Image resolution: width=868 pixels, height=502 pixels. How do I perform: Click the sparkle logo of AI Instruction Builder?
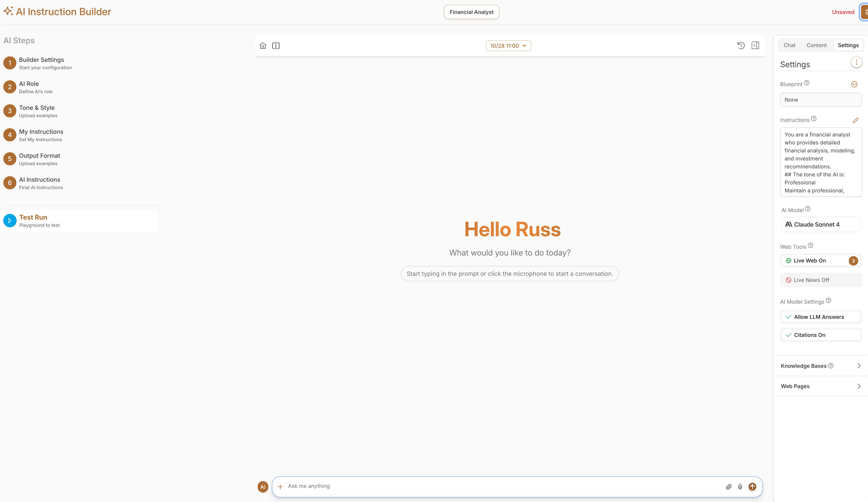click(8, 11)
